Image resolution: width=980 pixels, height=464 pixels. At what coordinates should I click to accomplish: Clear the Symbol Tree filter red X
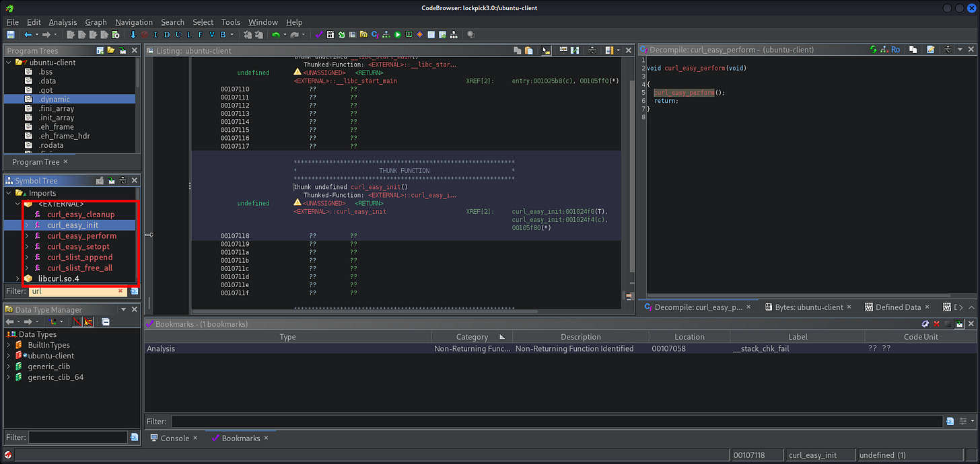tap(120, 291)
